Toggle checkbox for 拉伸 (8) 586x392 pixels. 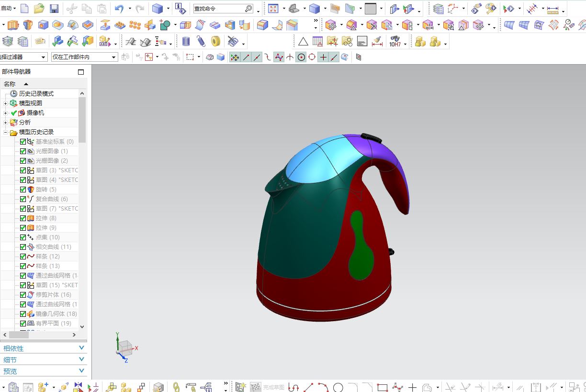[x=23, y=218]
